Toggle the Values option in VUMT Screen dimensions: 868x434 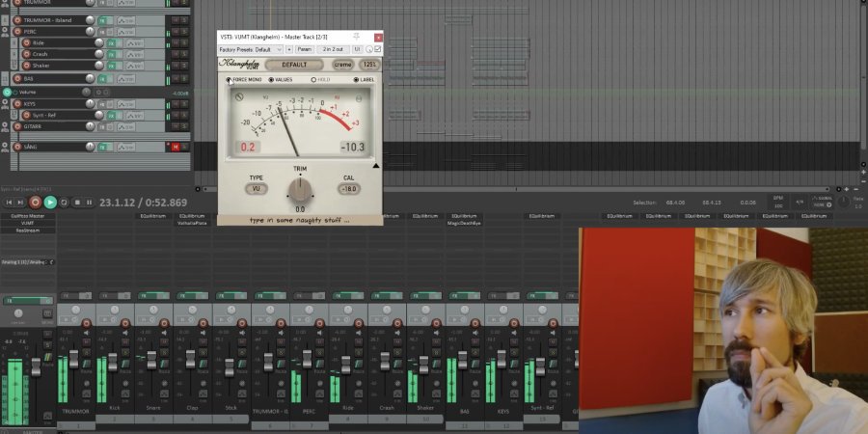click(x=281, y=80)
